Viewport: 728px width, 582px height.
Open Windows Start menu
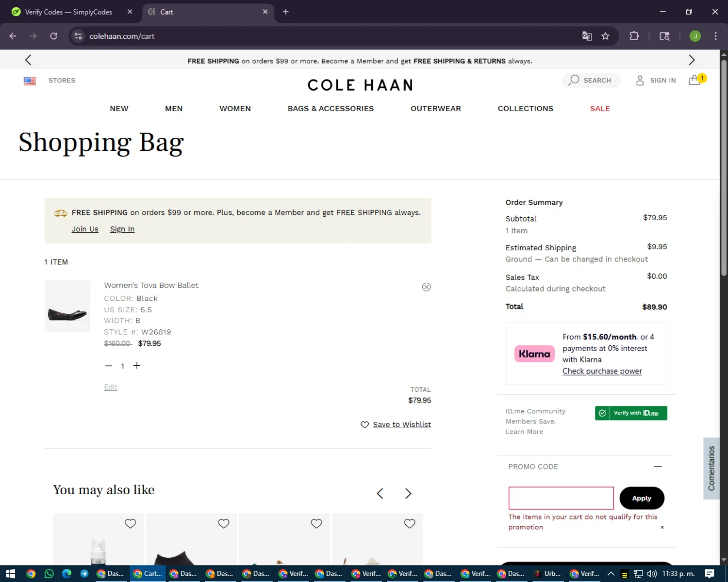(10, 574)
